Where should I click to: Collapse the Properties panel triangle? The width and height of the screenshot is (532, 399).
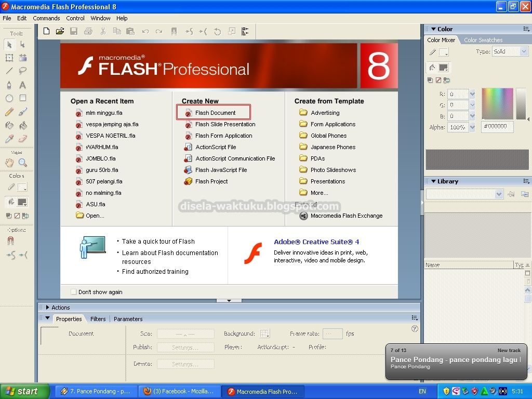point(47,318)
